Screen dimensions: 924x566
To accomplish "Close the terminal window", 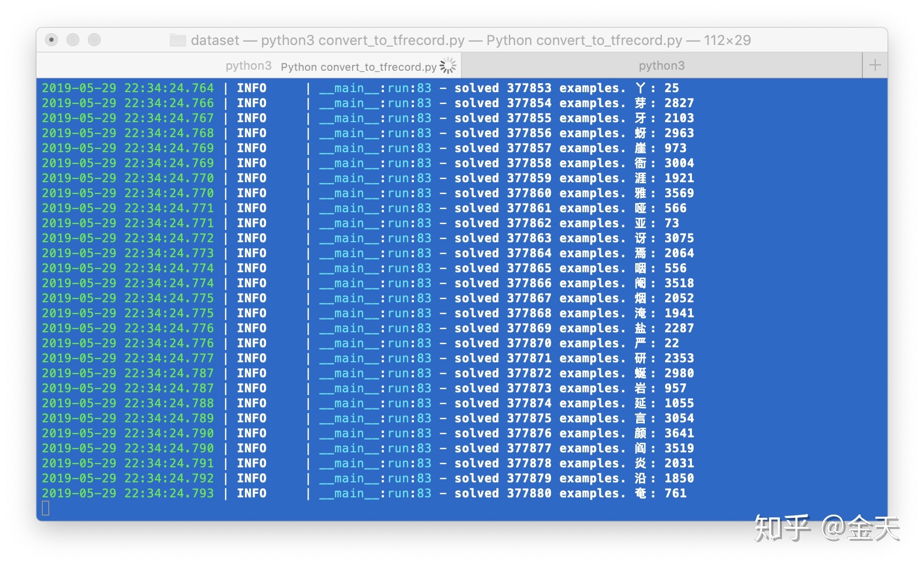I will (x=51, y=40).
